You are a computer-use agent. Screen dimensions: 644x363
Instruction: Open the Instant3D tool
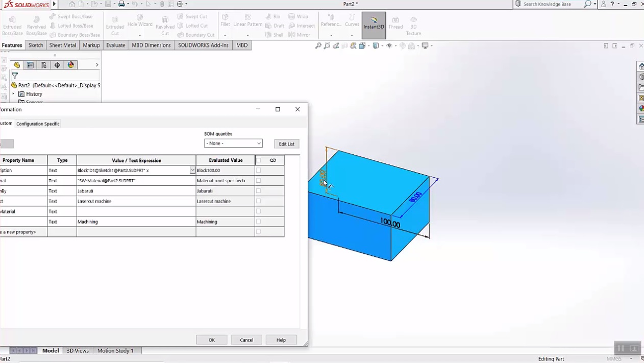pyautogui.click(x=374, y=24)
